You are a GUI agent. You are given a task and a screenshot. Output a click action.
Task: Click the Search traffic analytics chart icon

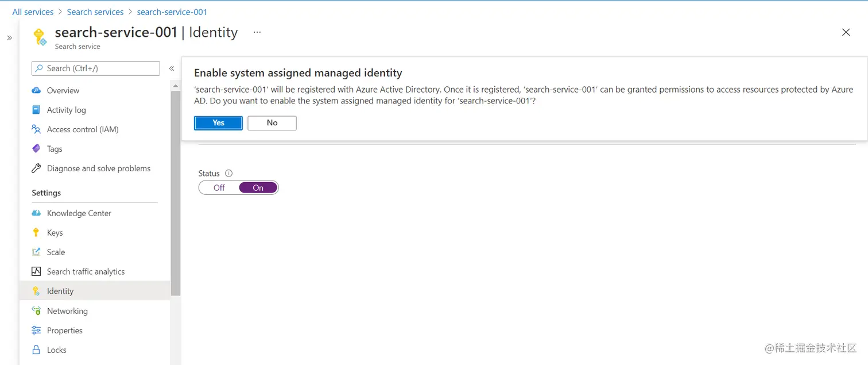click(x=36, y=271)
